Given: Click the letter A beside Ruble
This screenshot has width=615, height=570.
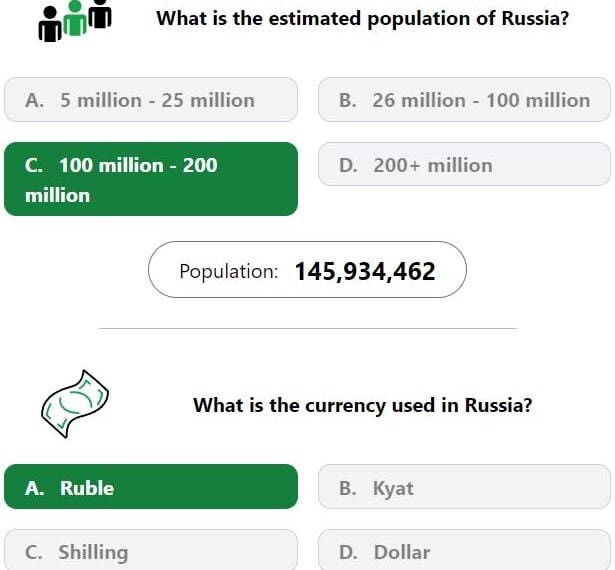Looking at the screenshot, I should point(35,488).
